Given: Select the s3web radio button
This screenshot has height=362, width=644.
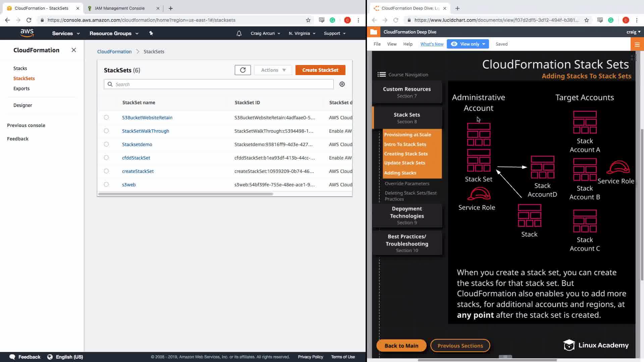Looking at the screenshot, I should pyautogui.click(x=106, y=185).
